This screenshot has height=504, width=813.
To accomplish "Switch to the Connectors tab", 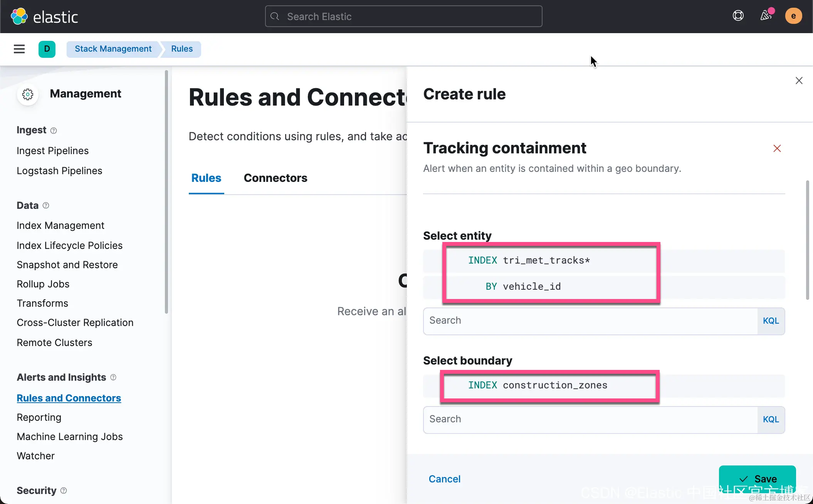I will pyautogui.click(x=275, y=178).
